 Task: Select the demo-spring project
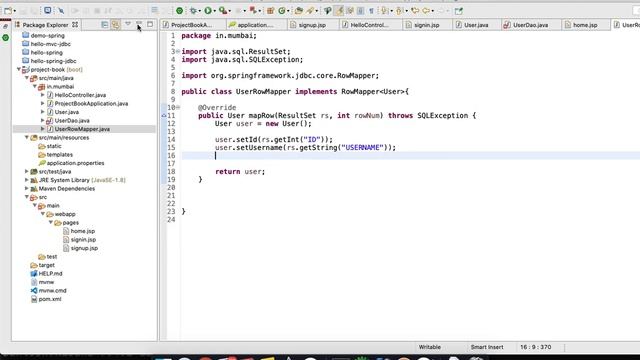pyautogui.click(x=47, y=36)
